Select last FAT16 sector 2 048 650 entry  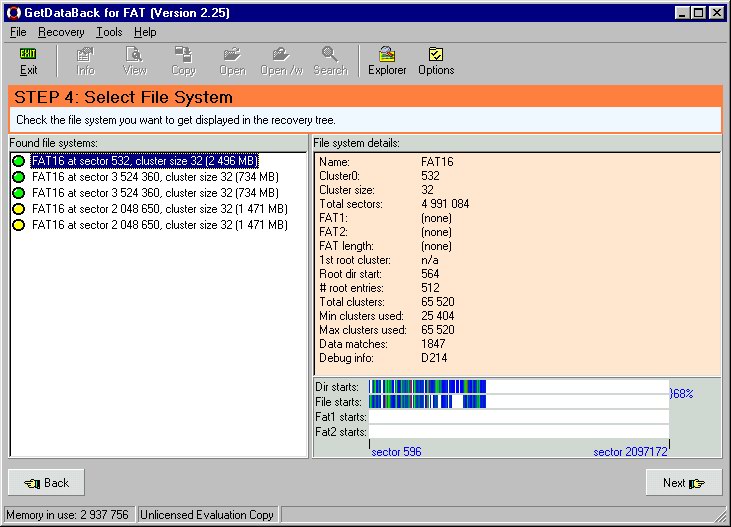click(159, 225)
